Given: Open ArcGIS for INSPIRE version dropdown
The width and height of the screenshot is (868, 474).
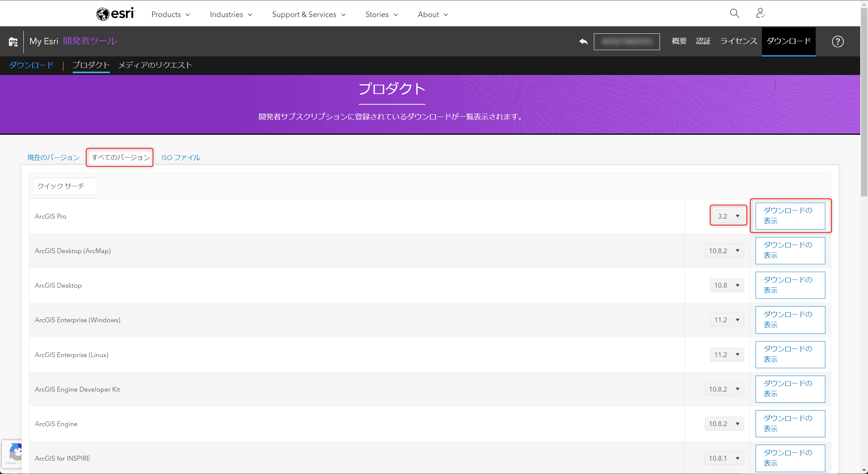Looking at the screenshot, I should 724,458.
